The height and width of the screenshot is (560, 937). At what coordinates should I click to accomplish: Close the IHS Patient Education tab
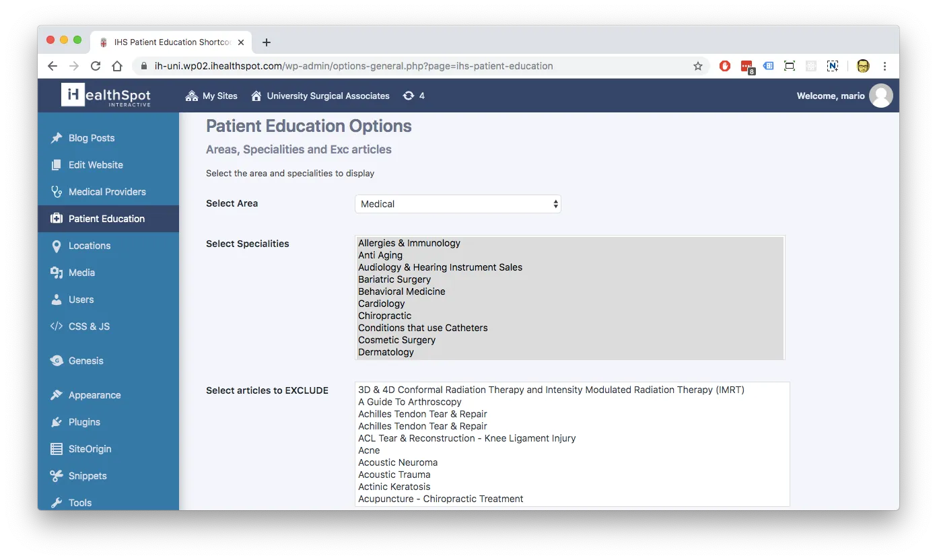click(x=241, y=42)
